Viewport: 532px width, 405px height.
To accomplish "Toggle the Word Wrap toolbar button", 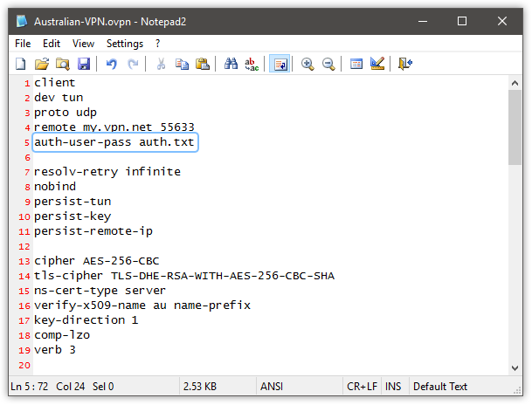I will click(x=280, y=64).
